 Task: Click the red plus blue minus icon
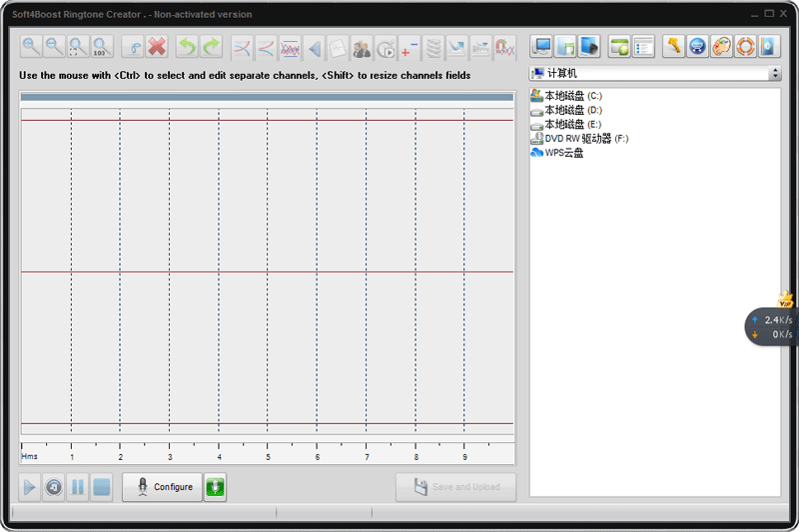click(x=409, y=48)
